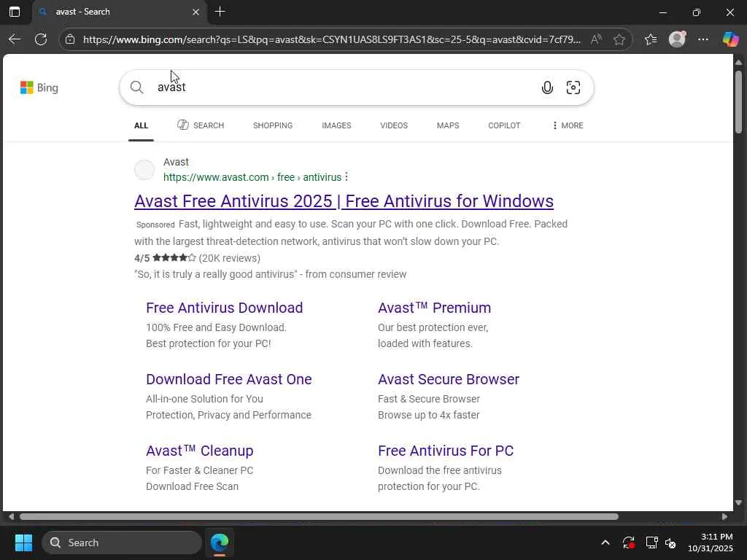Click the horizontal scrollbar thumb
The width and height of the screenshot is (747, 560).
(319, 517)
